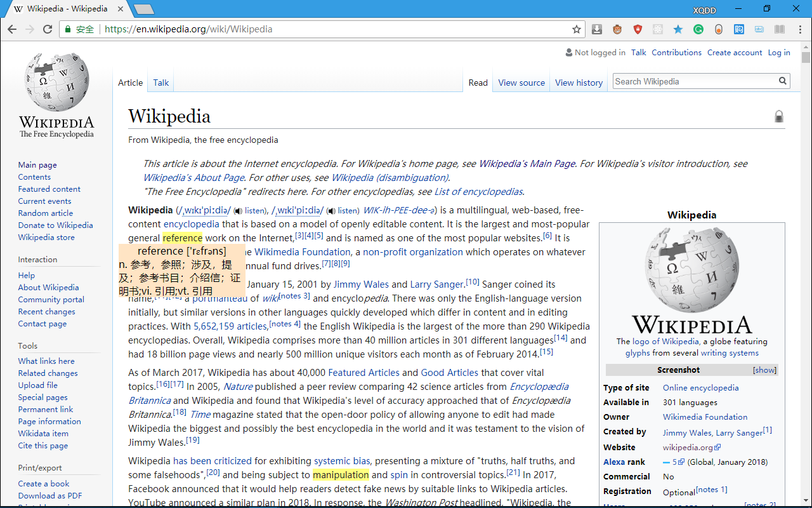812x508 pixels.
Task: Open the View source tab
Action: [521, 83]
